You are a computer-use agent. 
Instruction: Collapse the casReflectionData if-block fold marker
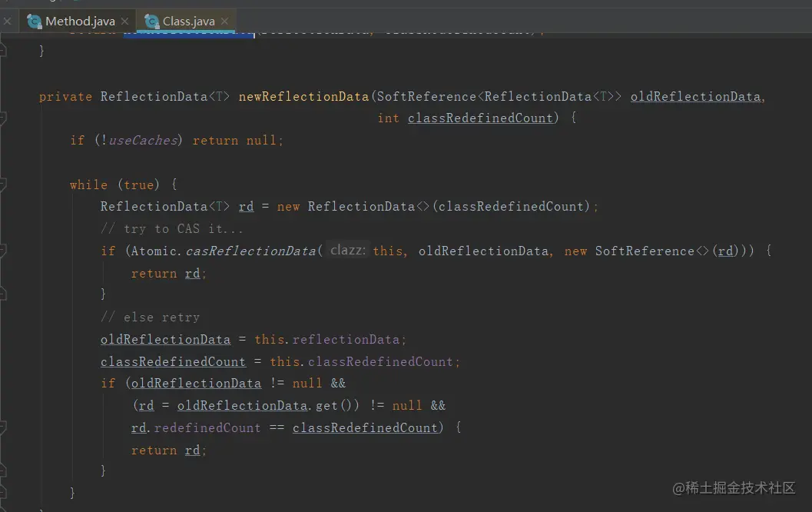coord(2,251)
